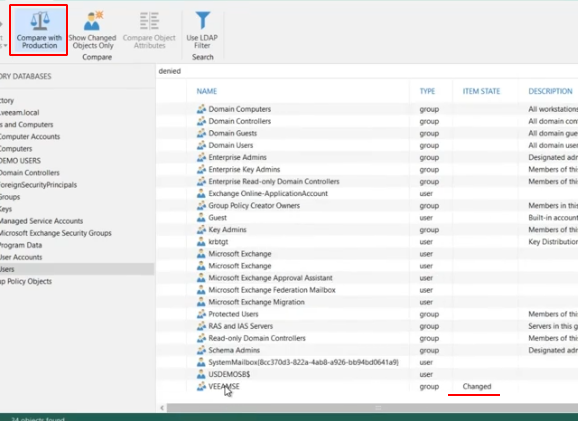Image resolution: width=578 pixels, height=421 pixels.
Task: Enable the Use LDAP Filter option
Action: tap(202, 30)
